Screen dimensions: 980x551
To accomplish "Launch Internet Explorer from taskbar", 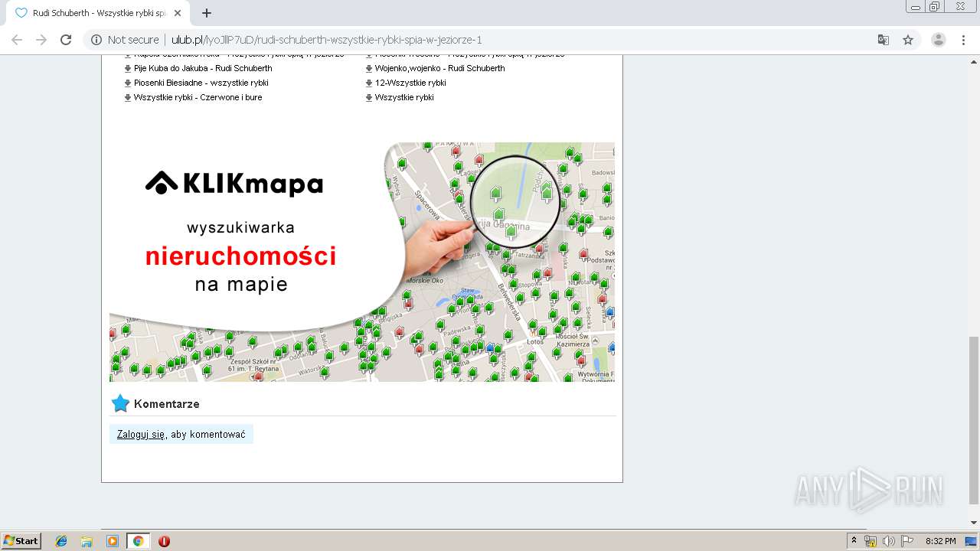I will click(61, 541).
